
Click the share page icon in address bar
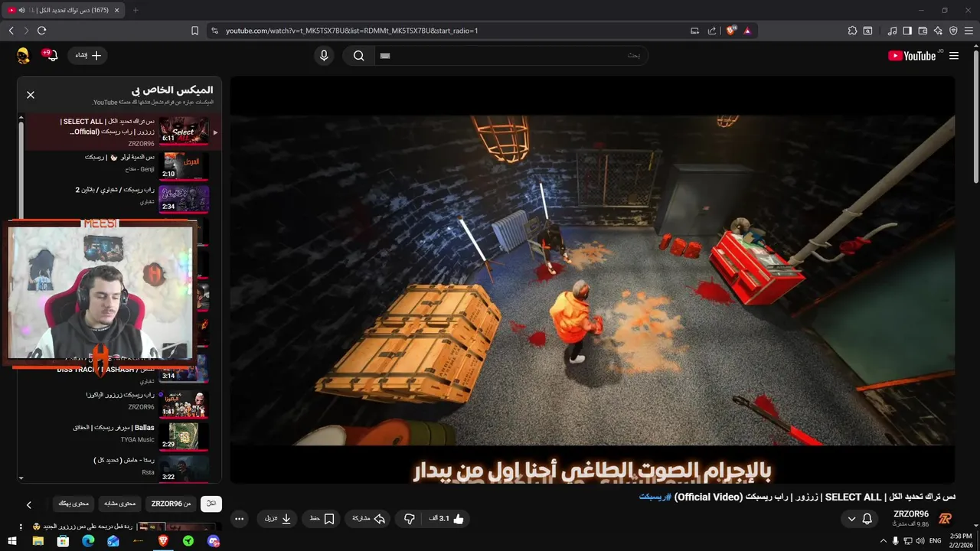coord(712,31)
